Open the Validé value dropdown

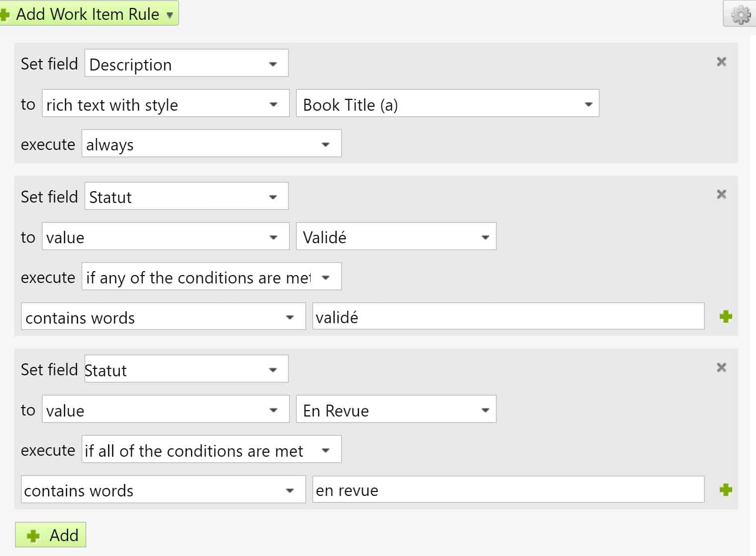pyautogui.click(x=396, y=237)
